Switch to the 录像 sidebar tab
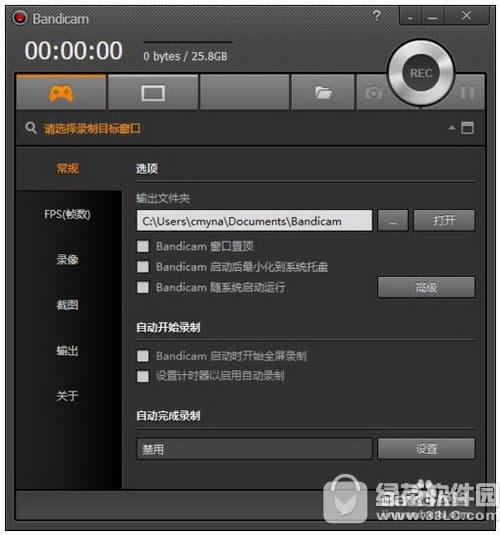The image size is (500, 535). coord(67,260)
